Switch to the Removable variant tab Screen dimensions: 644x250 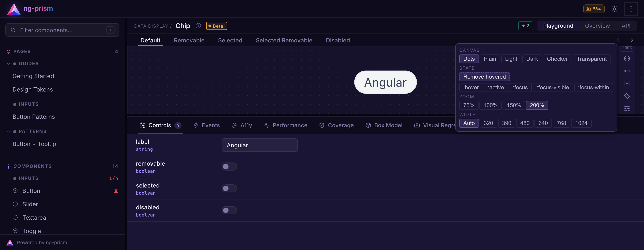[x=189, y=40]
